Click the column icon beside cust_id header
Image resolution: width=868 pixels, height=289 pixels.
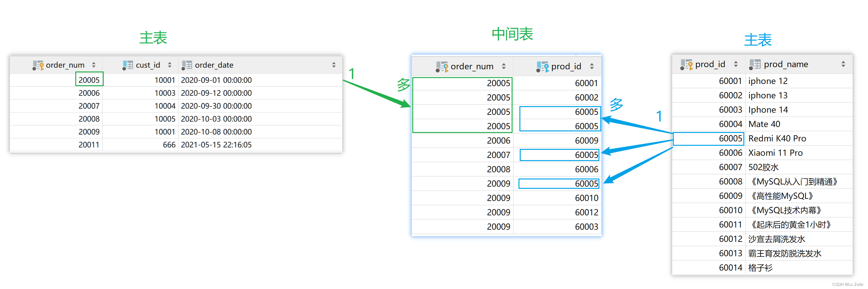coord(127,65)
